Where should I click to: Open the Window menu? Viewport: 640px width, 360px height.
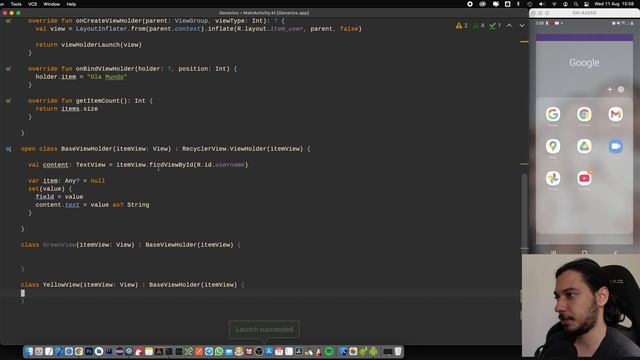[51, 4]
